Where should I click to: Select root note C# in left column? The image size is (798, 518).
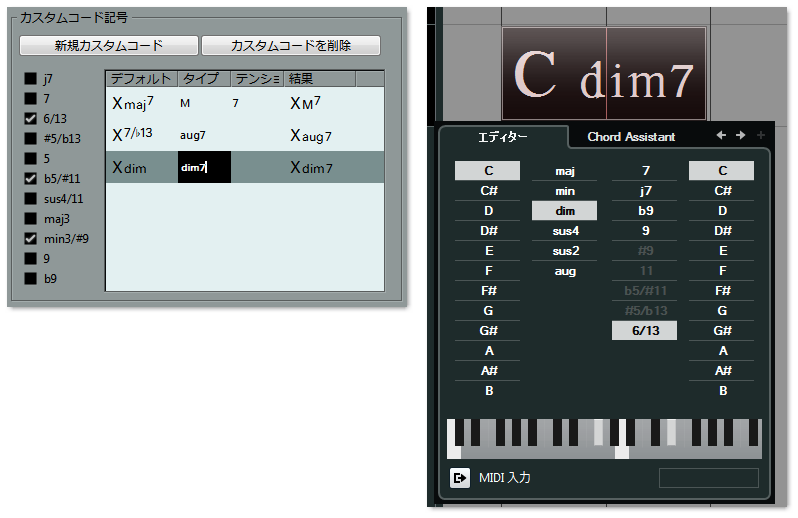[x=488, y=191]
